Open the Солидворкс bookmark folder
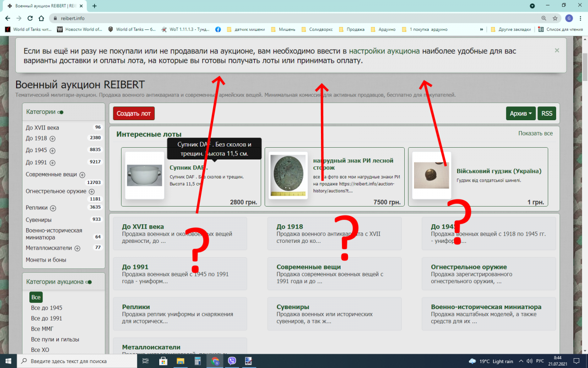This screenshot has height=368, width=588. click(317, 29)
